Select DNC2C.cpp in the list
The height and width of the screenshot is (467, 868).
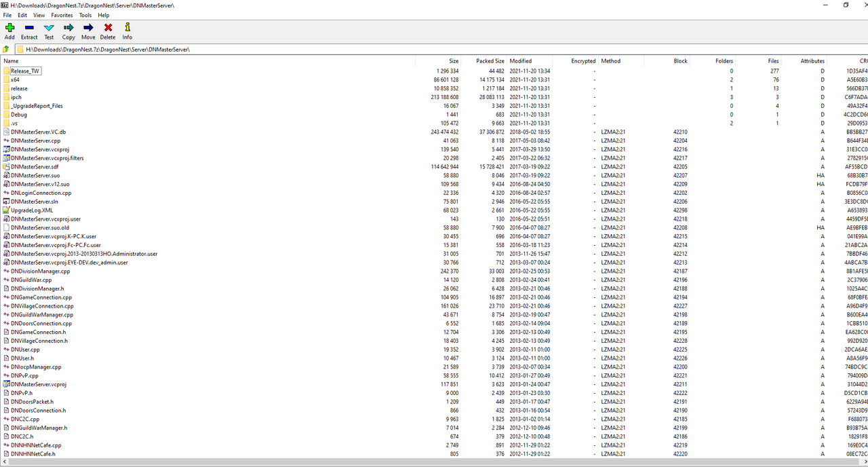point(25,419)
